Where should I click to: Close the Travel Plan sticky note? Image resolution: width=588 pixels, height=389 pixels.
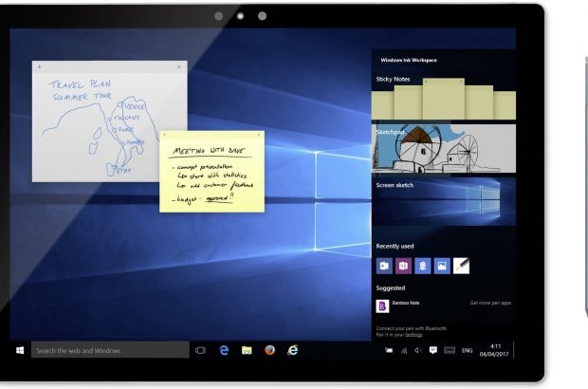click(x=179, y=66)
